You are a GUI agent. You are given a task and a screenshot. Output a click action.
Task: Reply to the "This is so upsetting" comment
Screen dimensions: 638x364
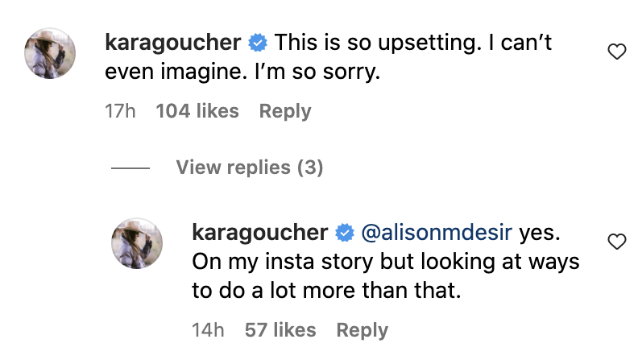tap(284, 111)
